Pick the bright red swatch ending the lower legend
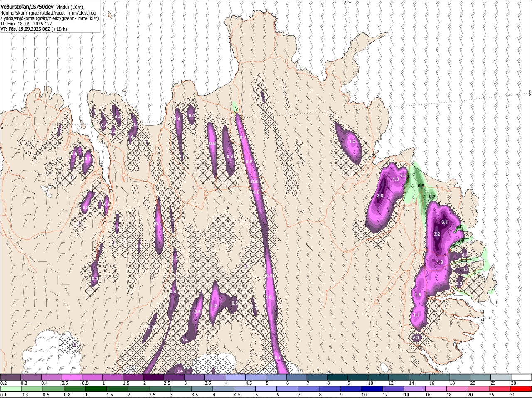Screen dimensions: 532x398 pos(521,389)
